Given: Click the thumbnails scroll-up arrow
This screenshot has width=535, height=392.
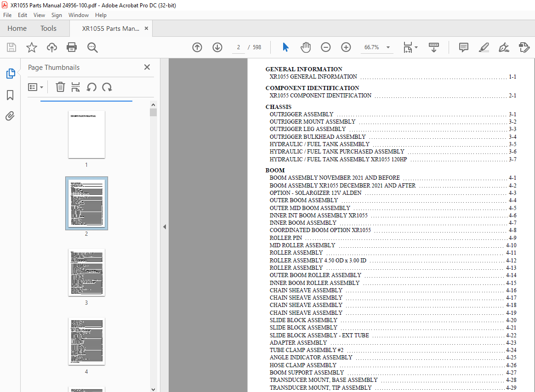Looking at the screenshot, I should (153, 105).
